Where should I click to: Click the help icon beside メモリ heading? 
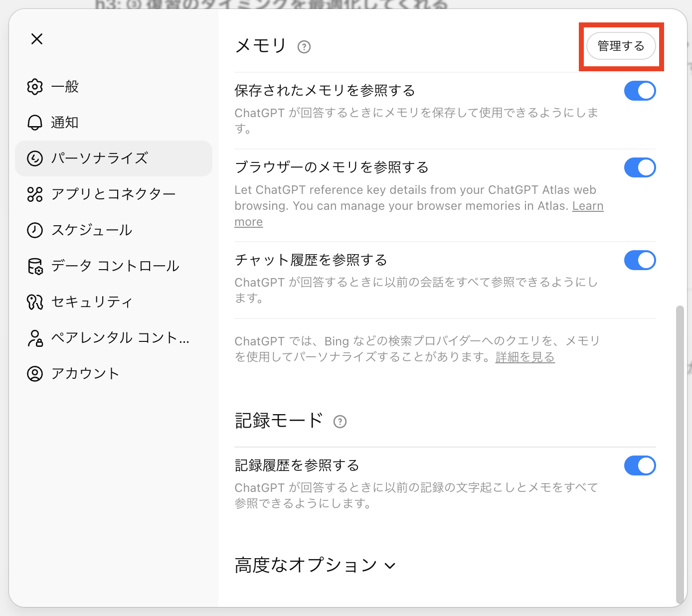(304, 47)
